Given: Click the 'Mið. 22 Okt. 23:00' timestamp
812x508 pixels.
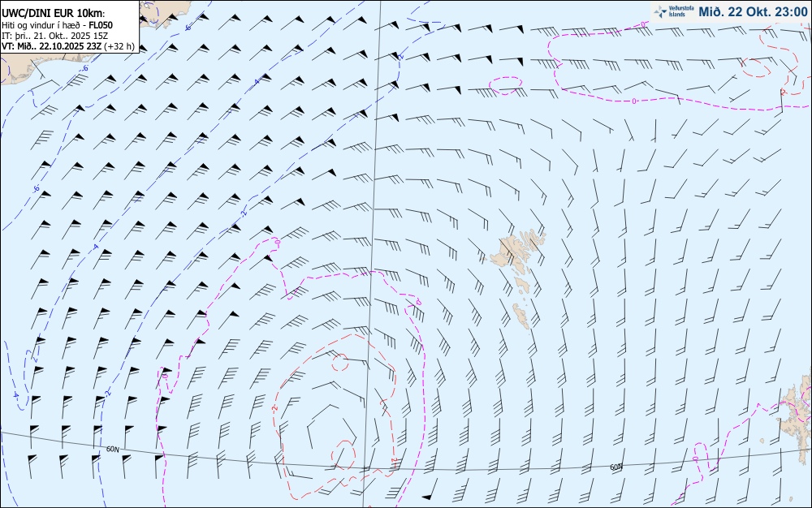Looking at the screenshot, I should pos(753,11).
